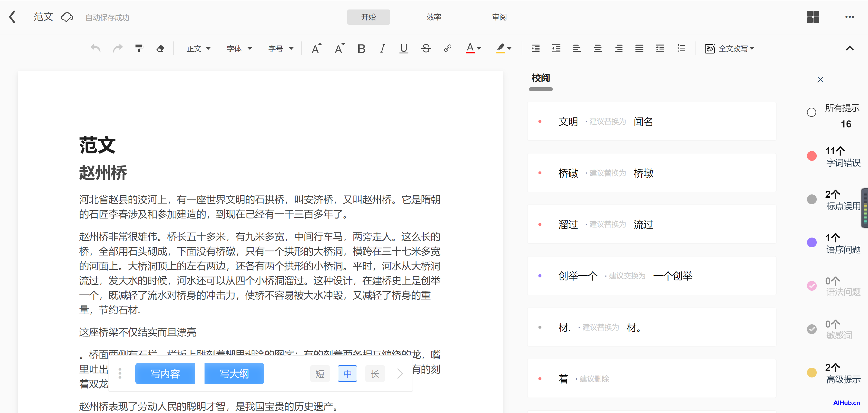Select the 中 length option
Viewport: 868px width, 413px height.
[347, 373]
